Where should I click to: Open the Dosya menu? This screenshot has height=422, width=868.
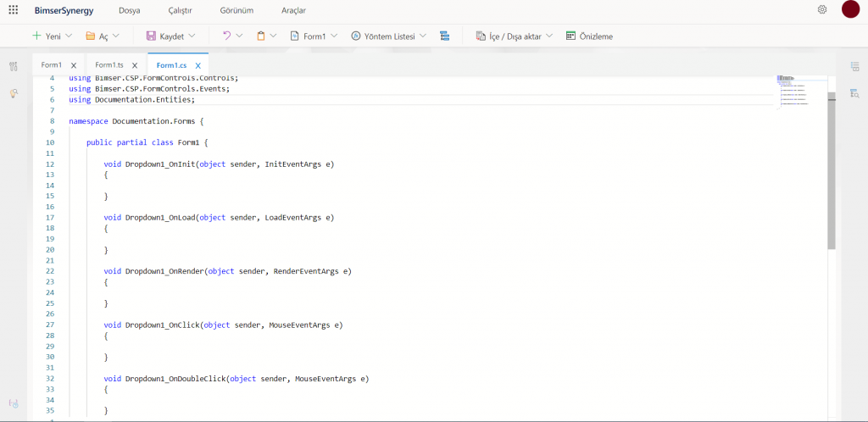pyautogui.click(x=129, y=10)
